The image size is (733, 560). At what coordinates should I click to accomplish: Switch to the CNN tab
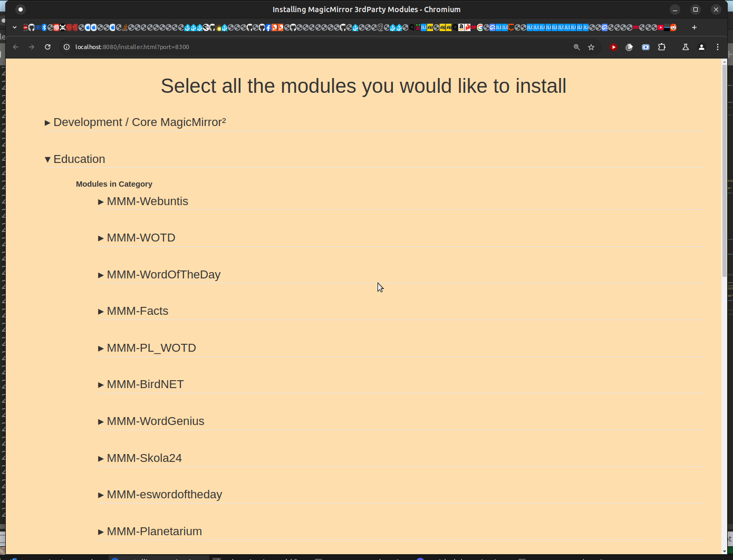[x=25, y=27]
